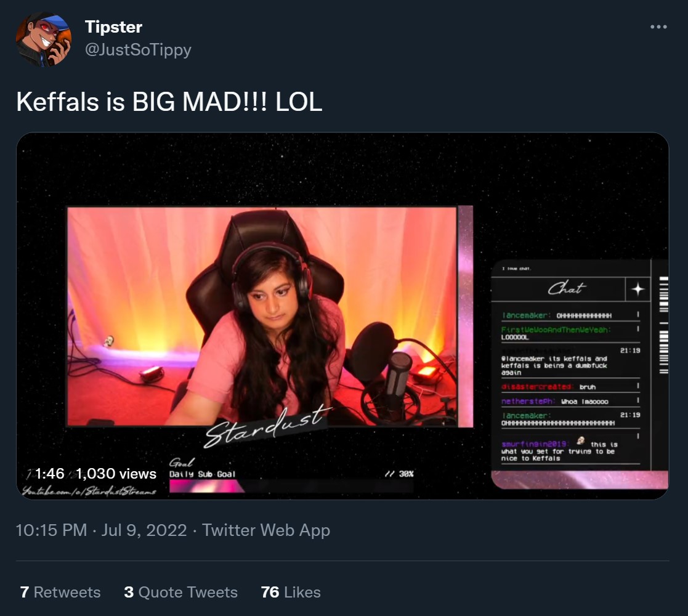Open the Tipster display name profile link
This screenshot has height=616, width=688.
[113, 26]
